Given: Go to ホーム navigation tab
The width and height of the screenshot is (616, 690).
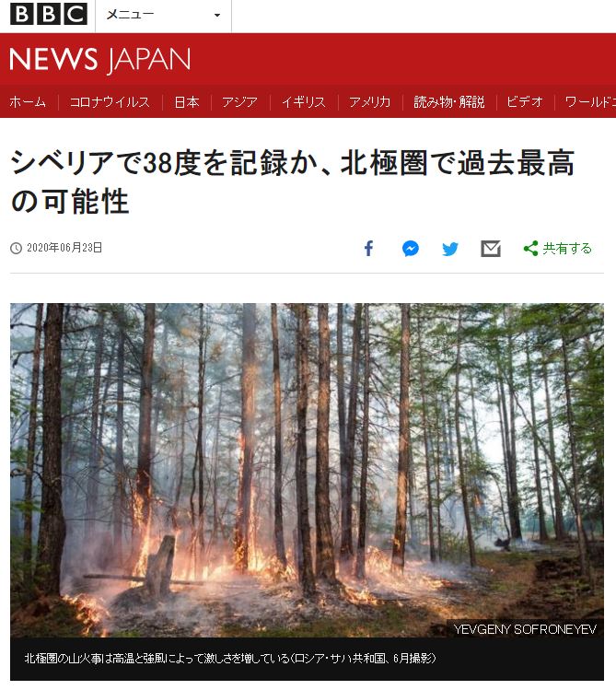Looking at the screenshot, I should [x=28, y=102].
